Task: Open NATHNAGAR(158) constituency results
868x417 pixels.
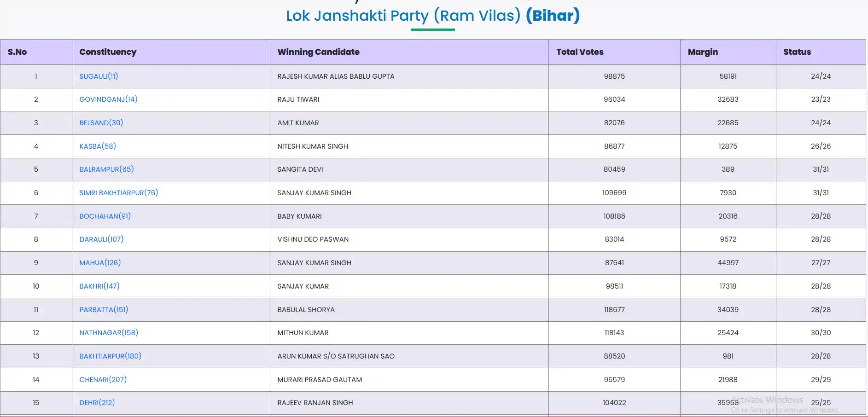Action: (109, 333)
